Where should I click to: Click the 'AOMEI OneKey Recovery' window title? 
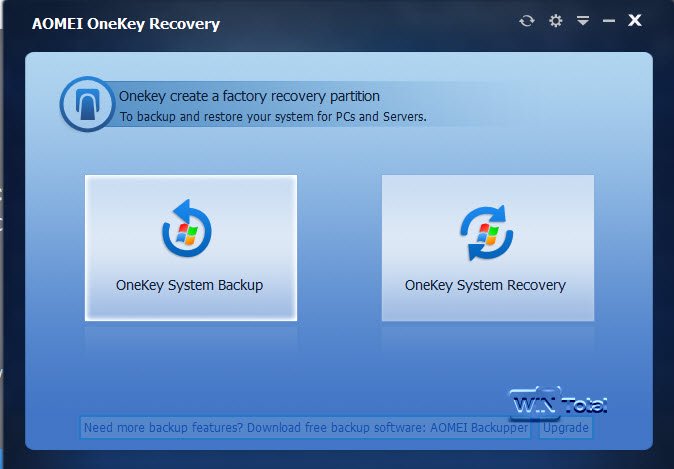[x=126, y=24]
